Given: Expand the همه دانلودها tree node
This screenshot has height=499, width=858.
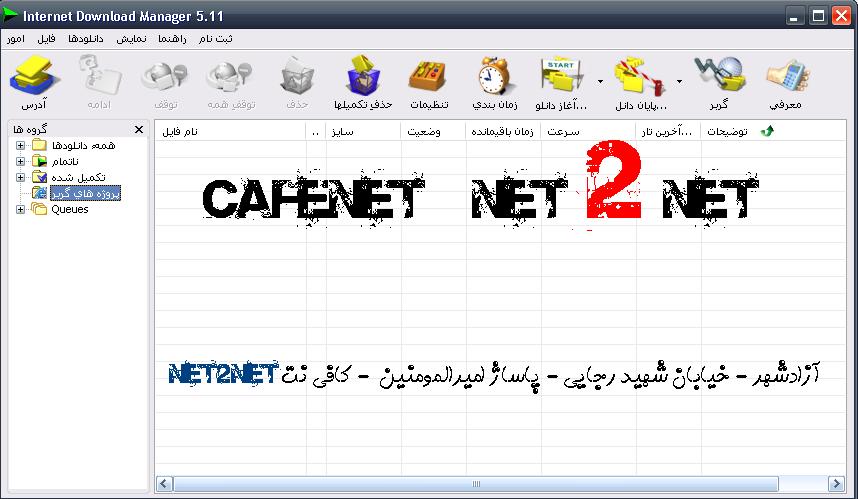Looking at the screenshot, I should (x=20, y=146).
